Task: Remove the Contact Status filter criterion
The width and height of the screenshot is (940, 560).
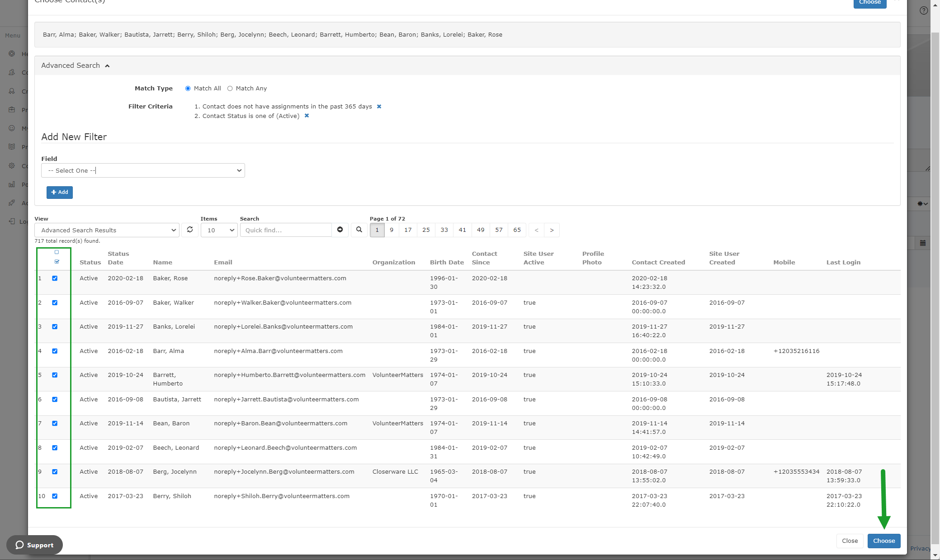Action: 307,116
